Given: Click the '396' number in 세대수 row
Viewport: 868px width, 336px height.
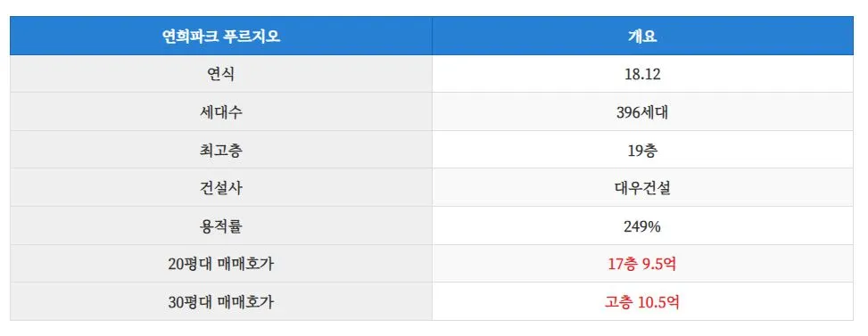Looking at the screenshot, I should click(628, 112).
